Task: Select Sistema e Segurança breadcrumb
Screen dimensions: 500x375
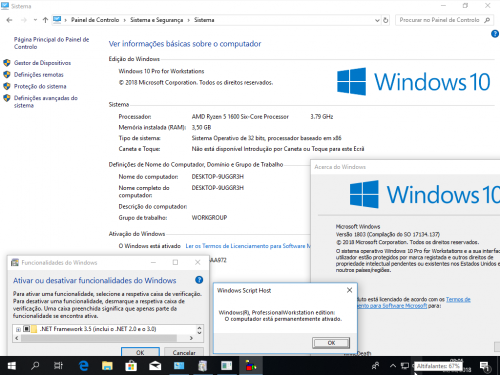Action: [157, 20]
